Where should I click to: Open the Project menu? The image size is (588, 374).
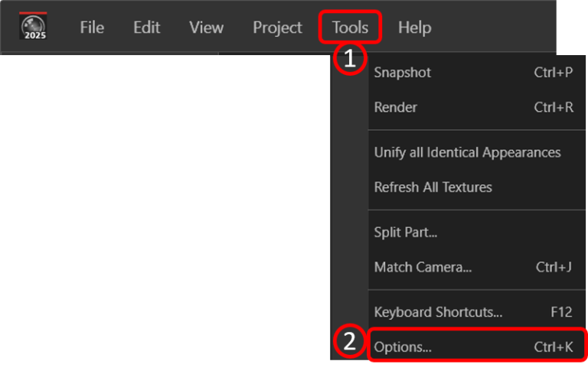pyautogui.click(x=277, y=28)
